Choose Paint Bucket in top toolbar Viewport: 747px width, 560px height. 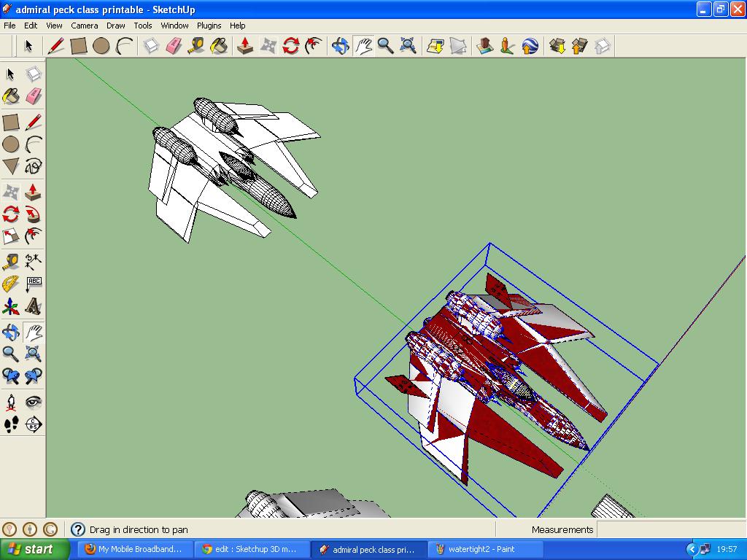(219, 46)
